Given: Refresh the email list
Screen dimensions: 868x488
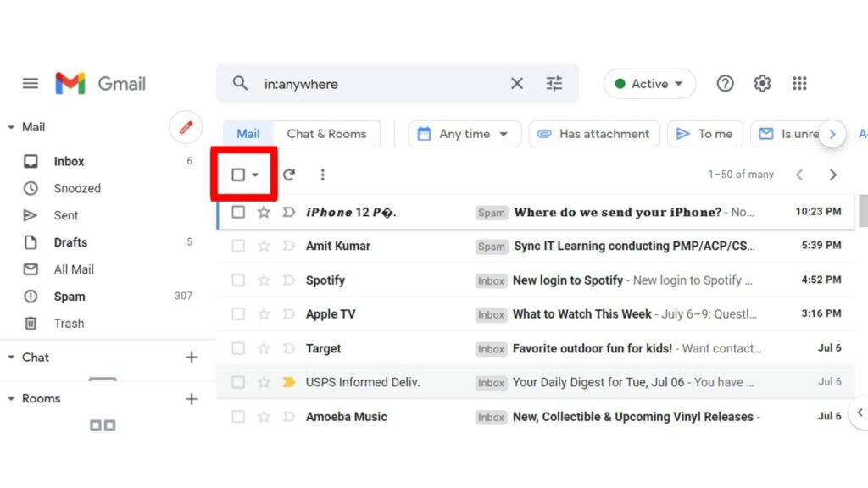Looking at the screenshot, I should coord(288,175).
